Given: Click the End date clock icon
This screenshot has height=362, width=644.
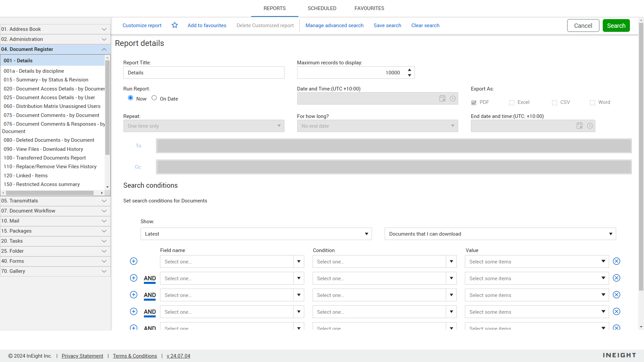Looking at the screenshot, I should point(590,126).
